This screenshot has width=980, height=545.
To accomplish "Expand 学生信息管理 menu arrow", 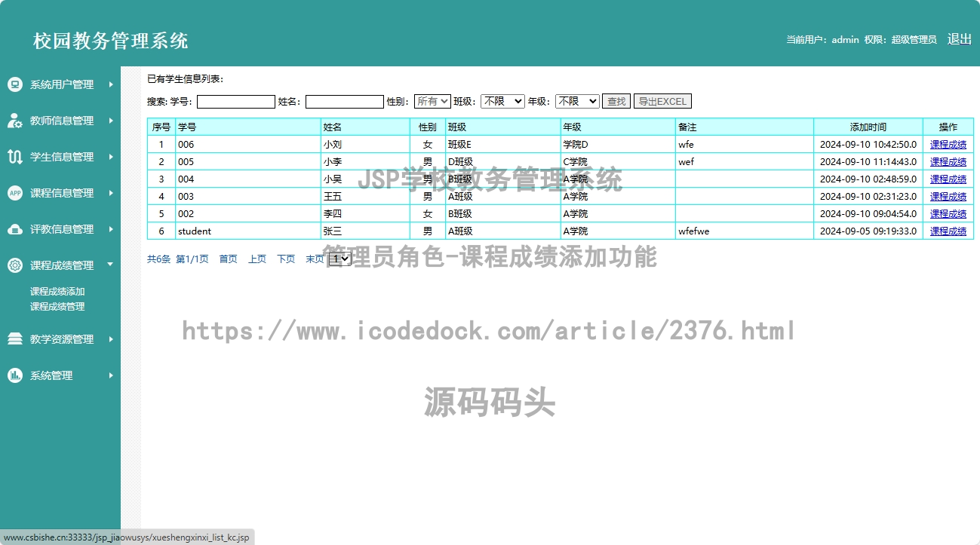I will coord(111,157).
